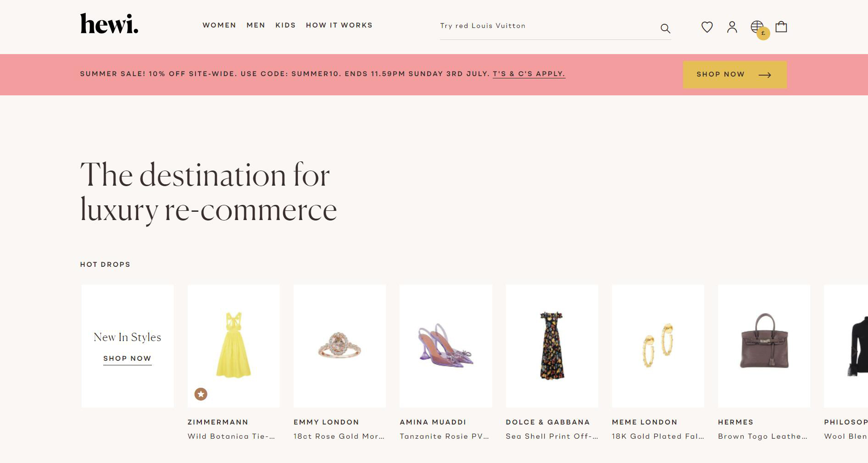This screenshot has width=868, height=463.
Task: Open T's & C's Apply link
Action: tap(529, 74)
